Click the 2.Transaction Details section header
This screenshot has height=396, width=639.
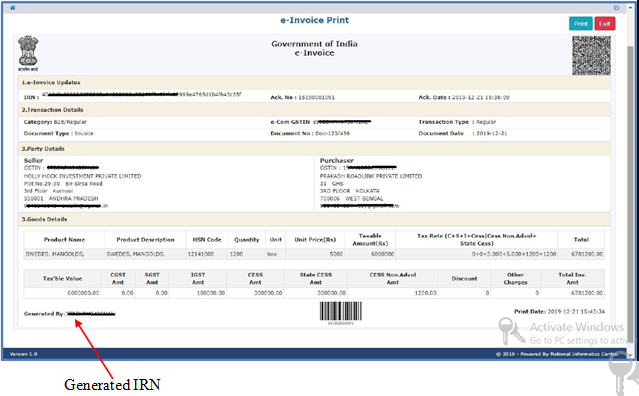[x=314, y=110]
